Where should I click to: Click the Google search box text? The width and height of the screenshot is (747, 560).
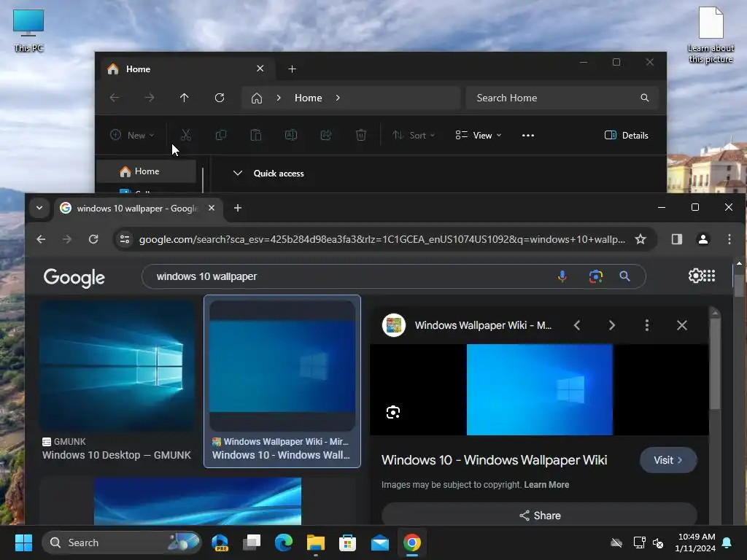pyautogui.click(x=206, y=276)
